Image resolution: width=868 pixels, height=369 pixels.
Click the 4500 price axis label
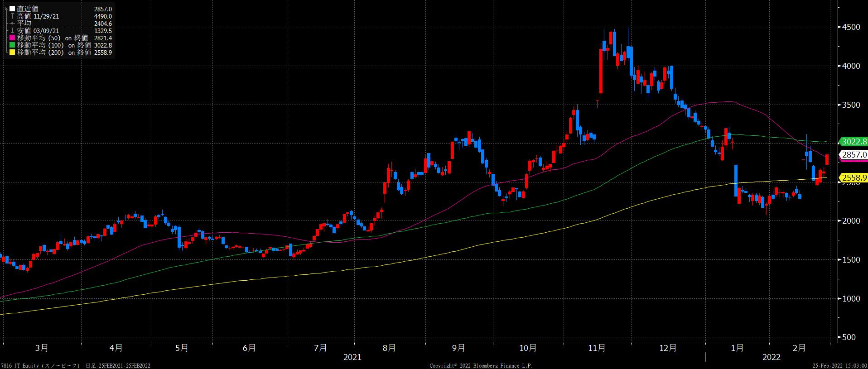pos(851,27)
